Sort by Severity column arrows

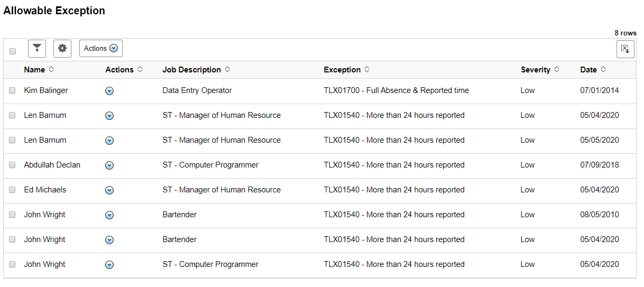coord(557,70)
